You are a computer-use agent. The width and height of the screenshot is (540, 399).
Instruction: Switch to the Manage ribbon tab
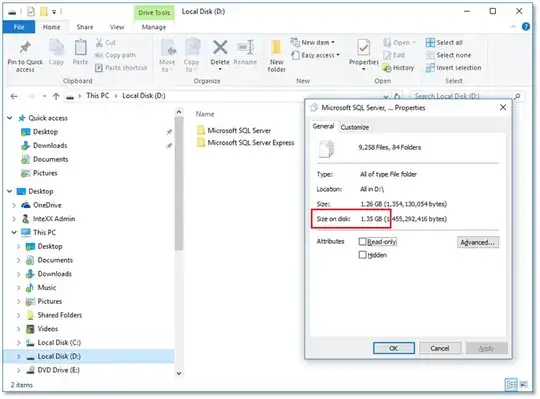(x=154, y=27)
